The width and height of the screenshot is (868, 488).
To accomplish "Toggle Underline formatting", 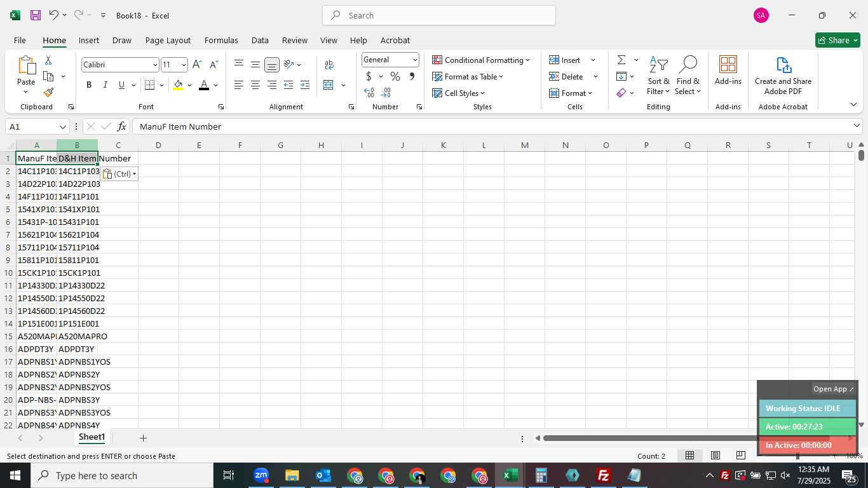I will (121, 85).
